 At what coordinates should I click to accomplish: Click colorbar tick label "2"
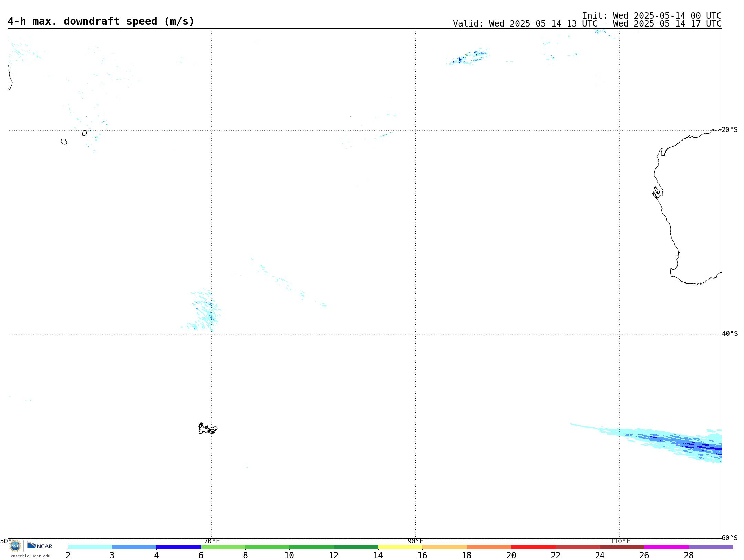tap(68, 555)
